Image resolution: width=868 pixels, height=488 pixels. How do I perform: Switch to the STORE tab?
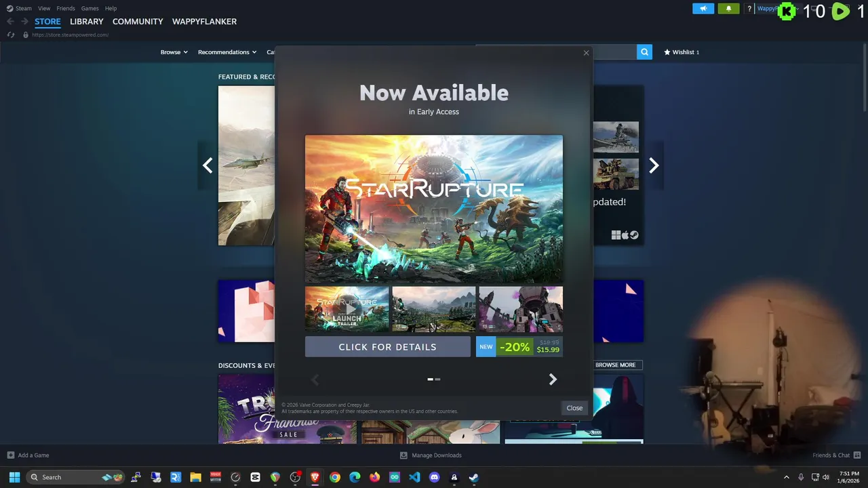pos(47,22)
